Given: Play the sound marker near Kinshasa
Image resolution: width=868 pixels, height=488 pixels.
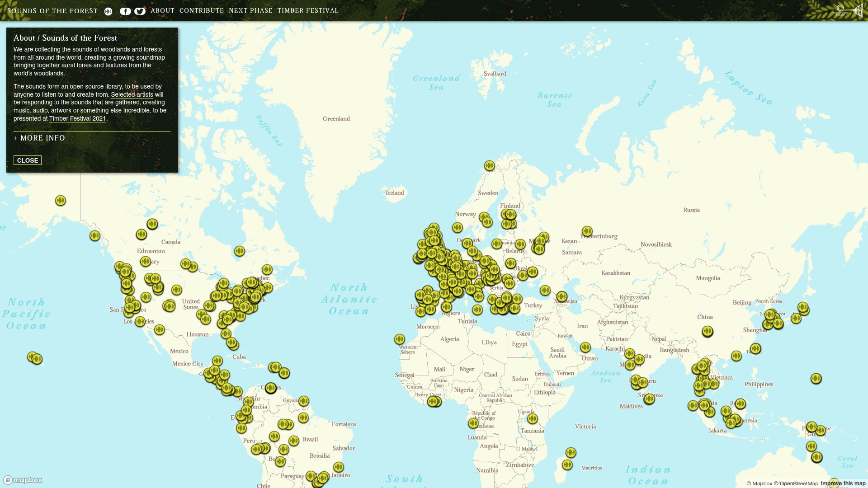Looking at the screenshot, I should point(473,423).
